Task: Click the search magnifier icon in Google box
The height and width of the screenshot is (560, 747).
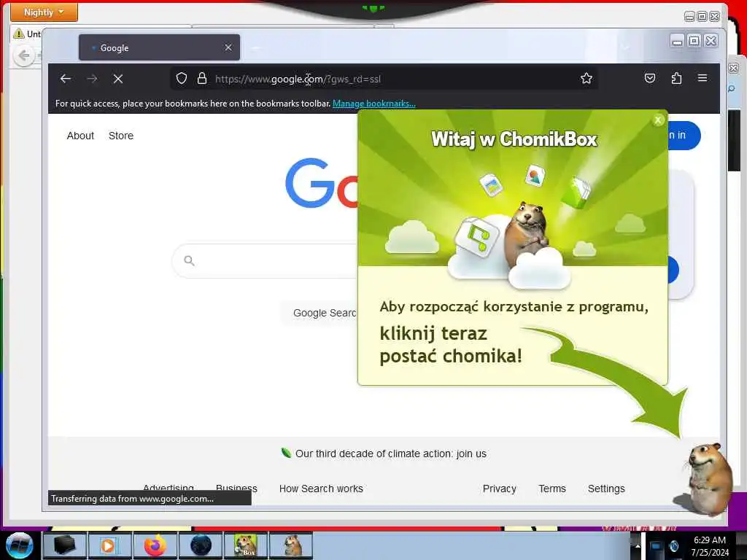Action: [189, 260]
